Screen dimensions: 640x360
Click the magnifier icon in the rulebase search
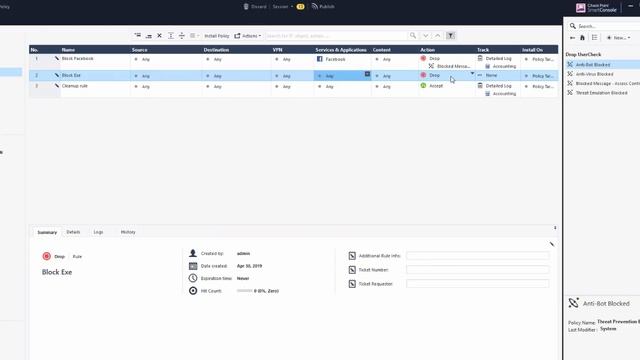[x=413, y=36]
